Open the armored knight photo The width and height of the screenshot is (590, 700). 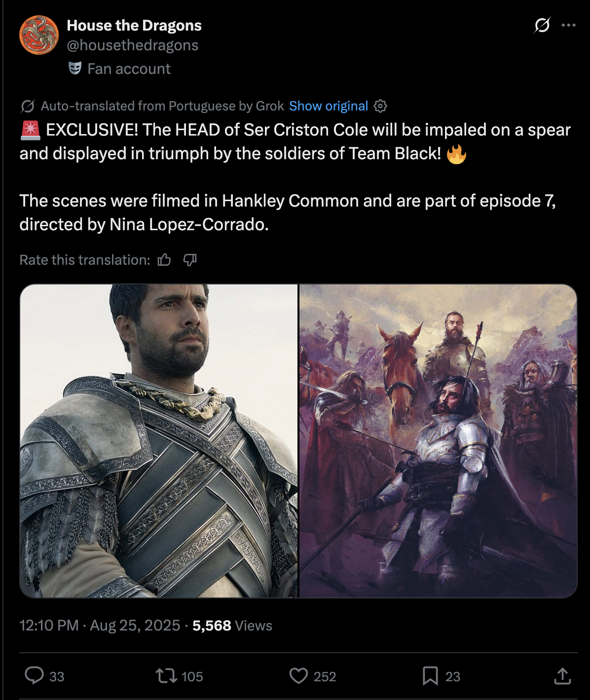coord(158,441)
